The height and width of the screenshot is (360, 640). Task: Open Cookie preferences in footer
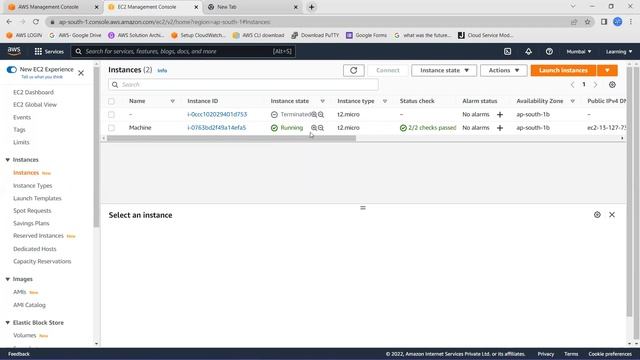[x=609, y=354]
